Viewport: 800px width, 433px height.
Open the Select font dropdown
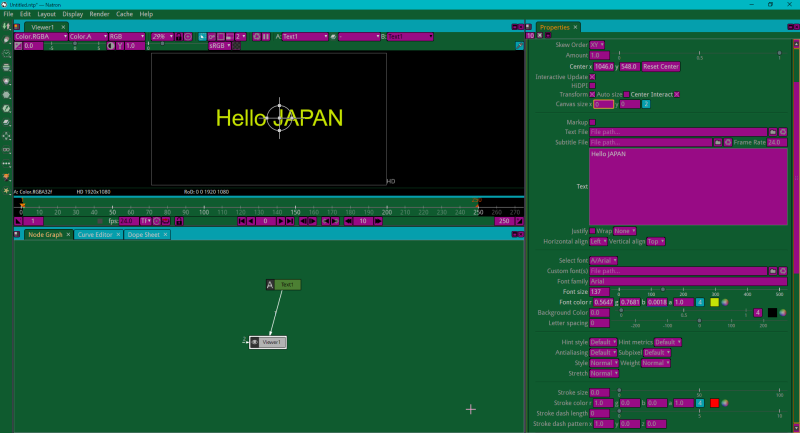click(x=603, y=261)
